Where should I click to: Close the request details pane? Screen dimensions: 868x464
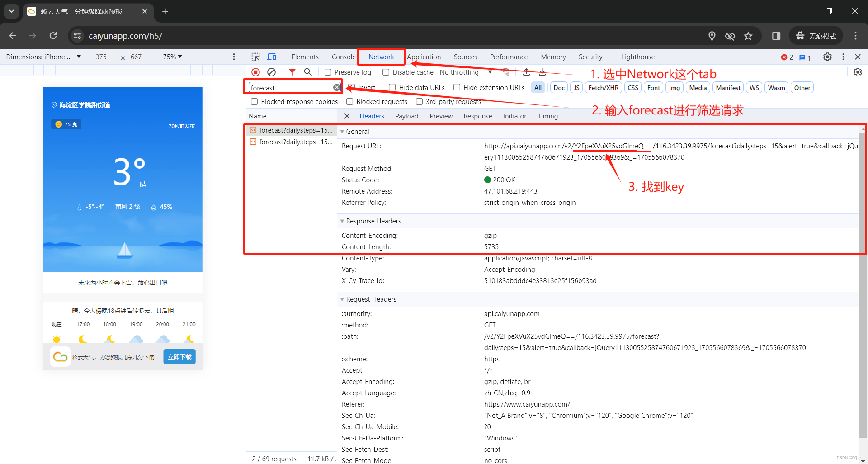[347, 116]
